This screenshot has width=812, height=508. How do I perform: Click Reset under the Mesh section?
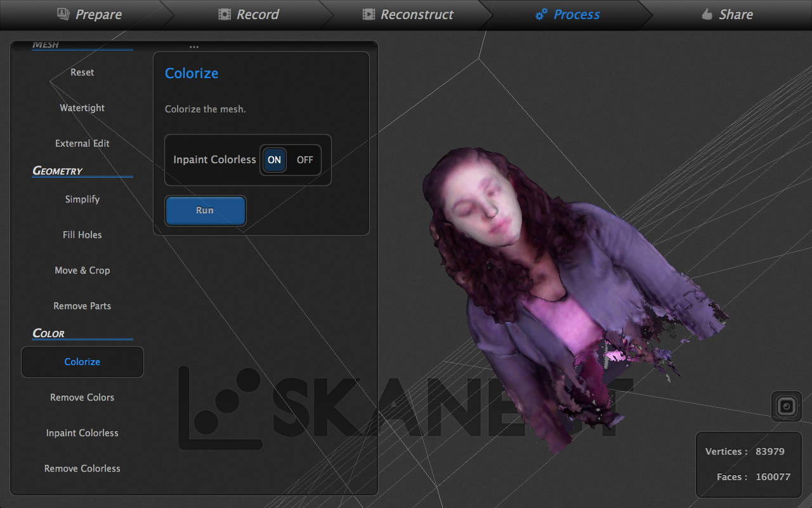click(82, 72)
